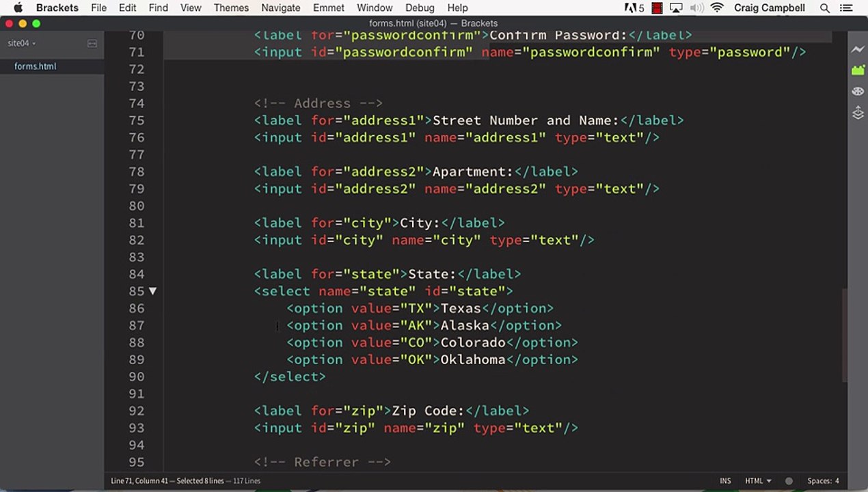This screenshot has width=868, height=492.
Task: Place cursor in the Address comment
Action: coord(318,103)
